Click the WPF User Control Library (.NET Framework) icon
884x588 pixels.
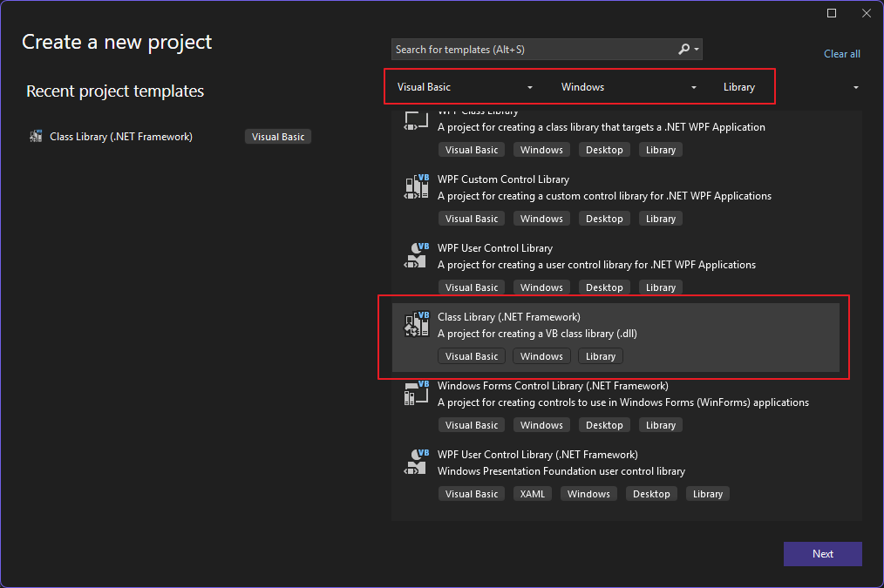click(x=417, y=462)
